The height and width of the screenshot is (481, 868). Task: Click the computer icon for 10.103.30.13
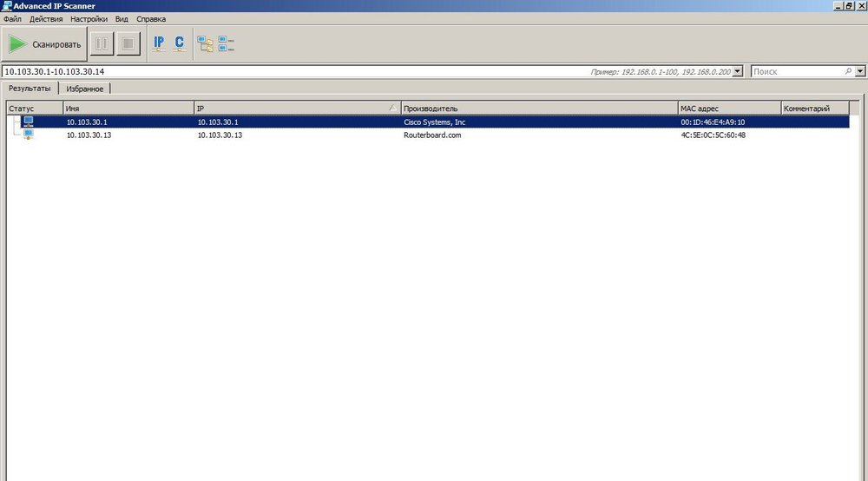click(28, 135)
